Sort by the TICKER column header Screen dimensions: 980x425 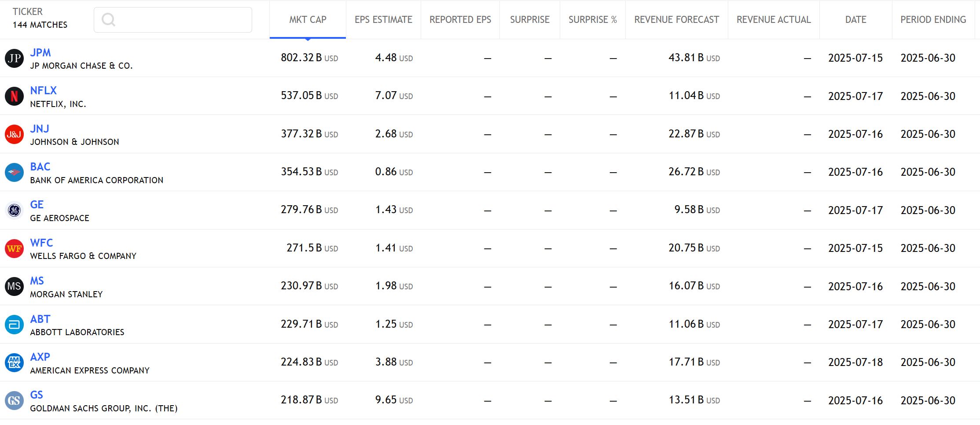pyautogui.click(x=27, y=11)
